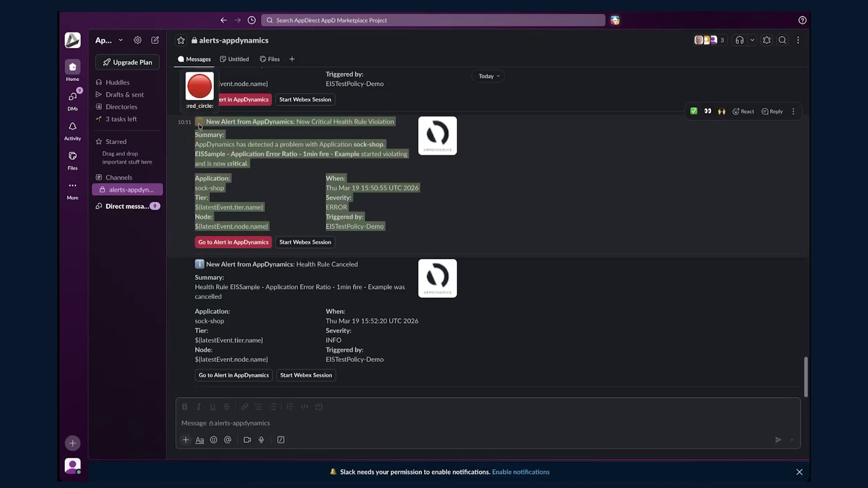The width and height of the screenshot is (868, 488).
Task: React with the white check mark emoji
Action: 693,111
